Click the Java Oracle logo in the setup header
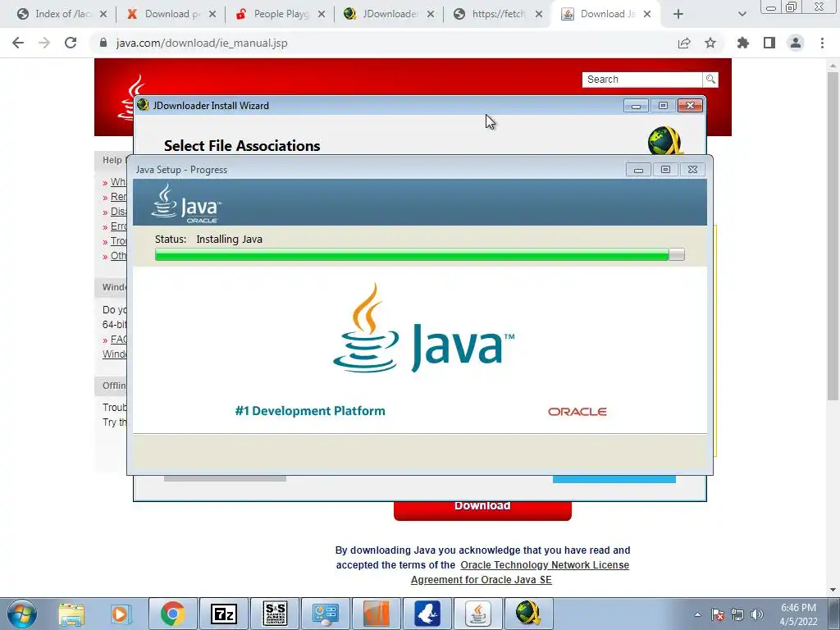 (186, 203)
